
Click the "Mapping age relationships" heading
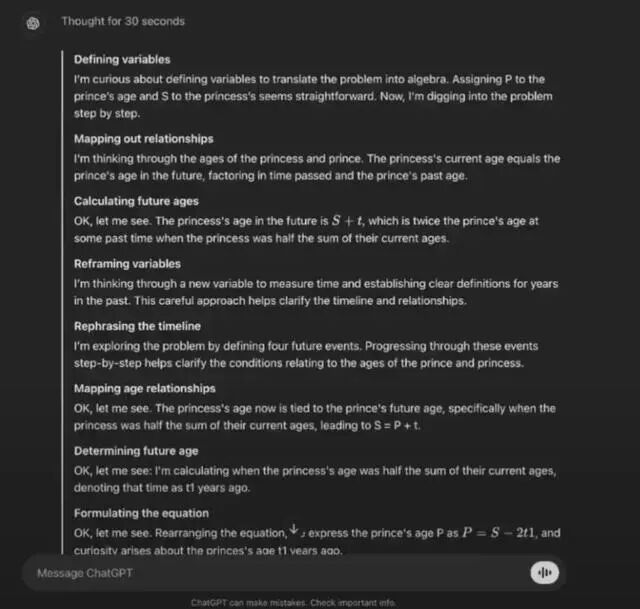click(x=144, y=389)
